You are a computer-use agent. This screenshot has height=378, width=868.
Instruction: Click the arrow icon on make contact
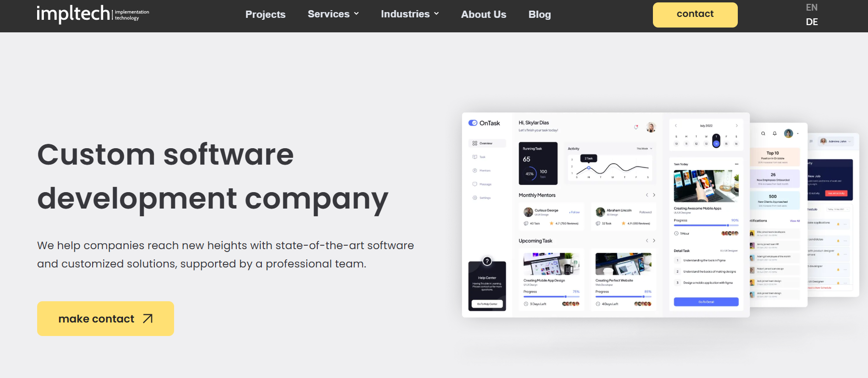point(148,319)
